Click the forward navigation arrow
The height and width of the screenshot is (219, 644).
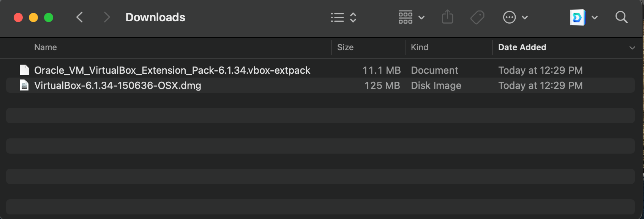click(107, 17)
